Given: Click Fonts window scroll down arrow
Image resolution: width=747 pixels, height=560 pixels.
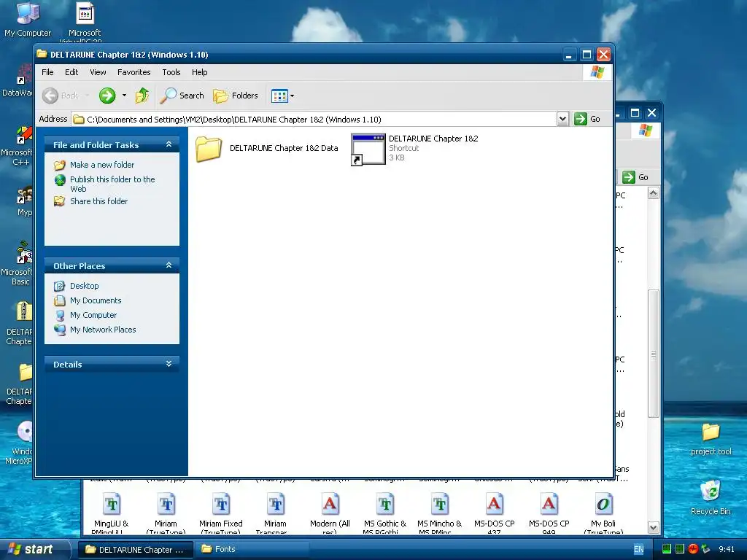Looking at the screenshot, I should click(653, 527).
